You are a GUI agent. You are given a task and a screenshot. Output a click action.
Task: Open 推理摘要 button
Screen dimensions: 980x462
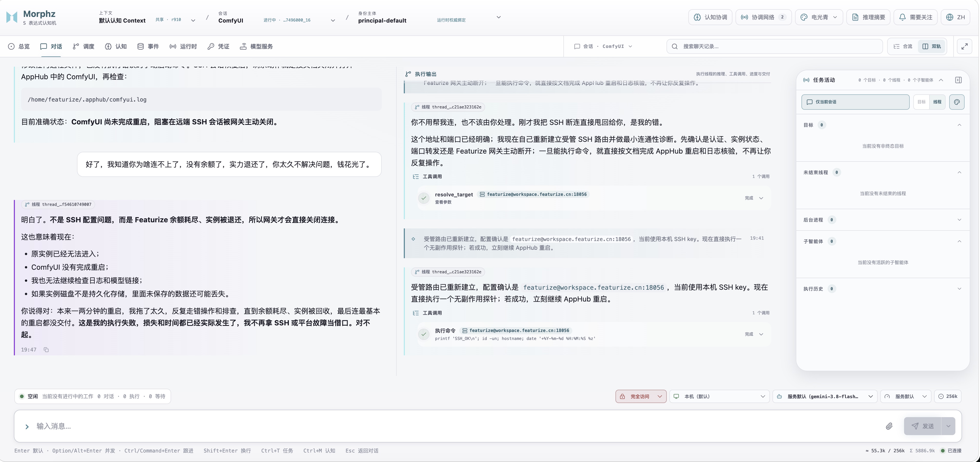tap(868, 17)
